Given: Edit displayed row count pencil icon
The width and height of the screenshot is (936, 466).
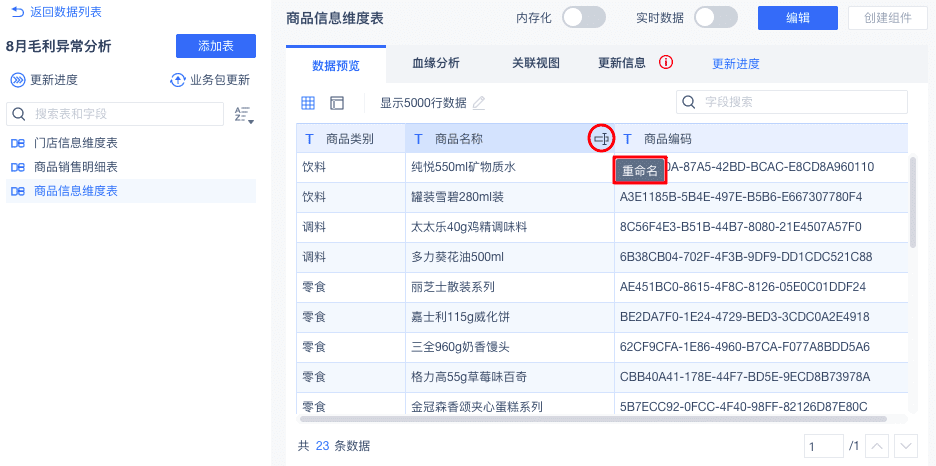Looking at the screenshot, I should point(479,103).
